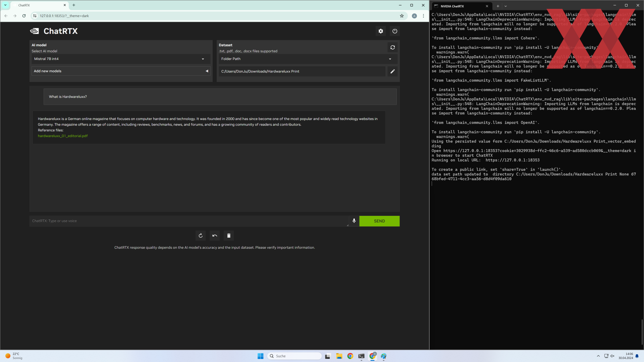Expand Add new models section
This screenshot has height=362, width=644.
[121, 71]
